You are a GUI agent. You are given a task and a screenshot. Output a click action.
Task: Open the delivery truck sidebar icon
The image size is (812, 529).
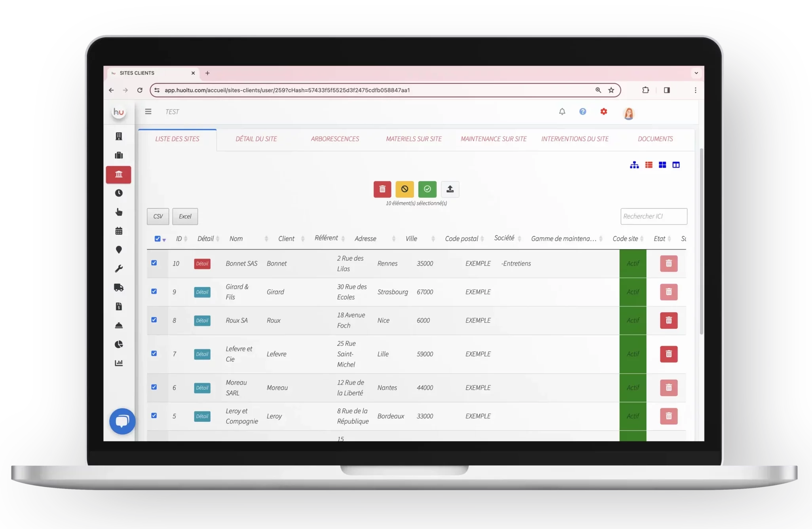(119, 288)
